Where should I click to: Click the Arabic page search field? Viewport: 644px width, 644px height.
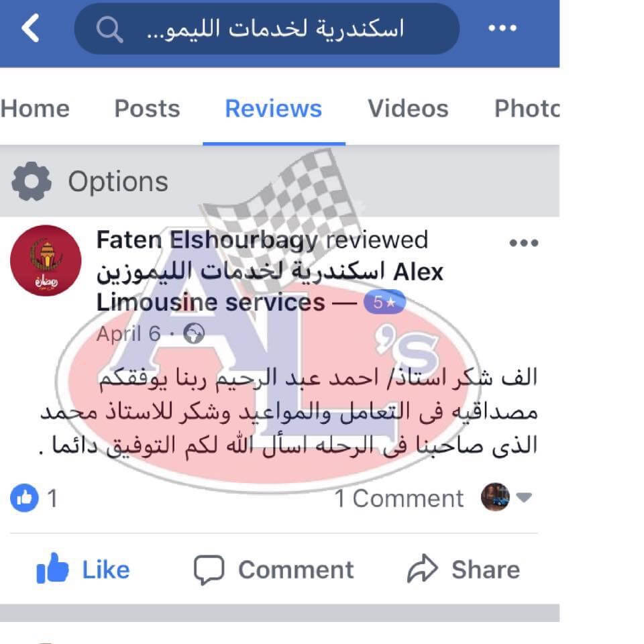(267, 28)
